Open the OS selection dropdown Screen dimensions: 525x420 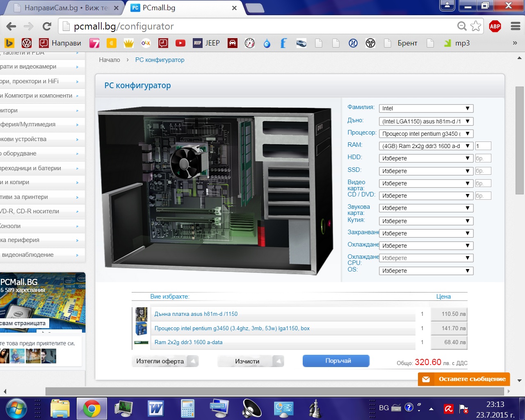click(x=426, y=271)
